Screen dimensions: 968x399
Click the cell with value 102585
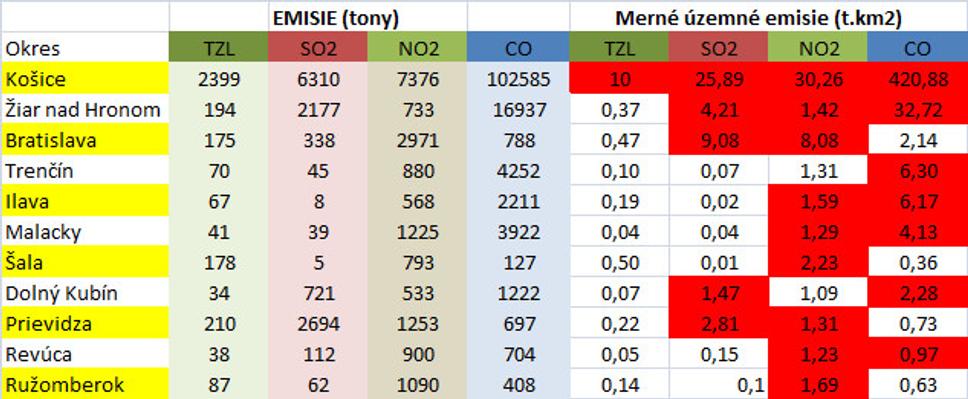[x=518, y=79]
